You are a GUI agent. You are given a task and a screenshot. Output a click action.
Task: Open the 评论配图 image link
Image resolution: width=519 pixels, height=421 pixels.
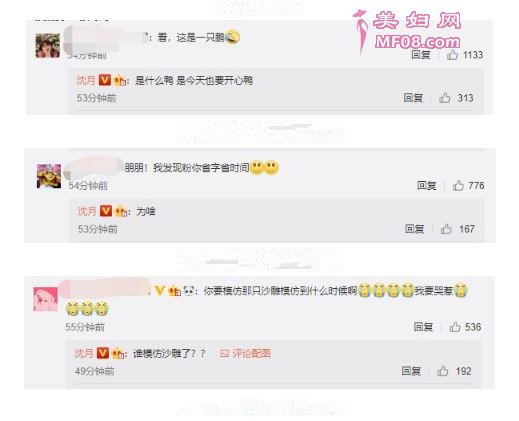[246, 353]
